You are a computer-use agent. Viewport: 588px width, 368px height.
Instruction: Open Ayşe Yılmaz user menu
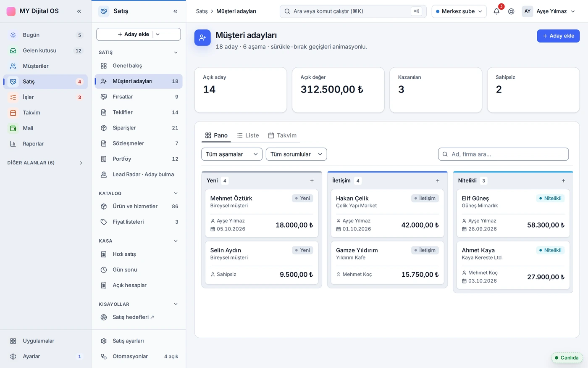[x=549, y=11]
